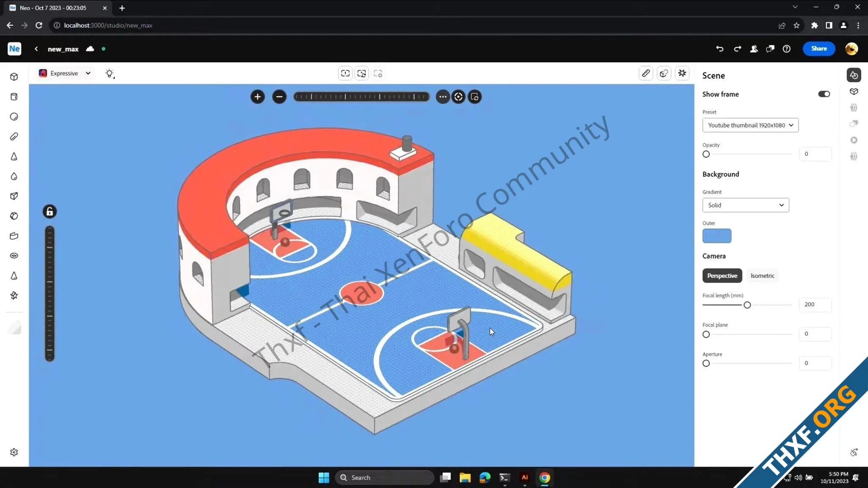Image resolution: width=868 pixels, height=488 pixels.
Task: Click the browser address bar URL
Action: pyautogui.click(x=108, y=25)
